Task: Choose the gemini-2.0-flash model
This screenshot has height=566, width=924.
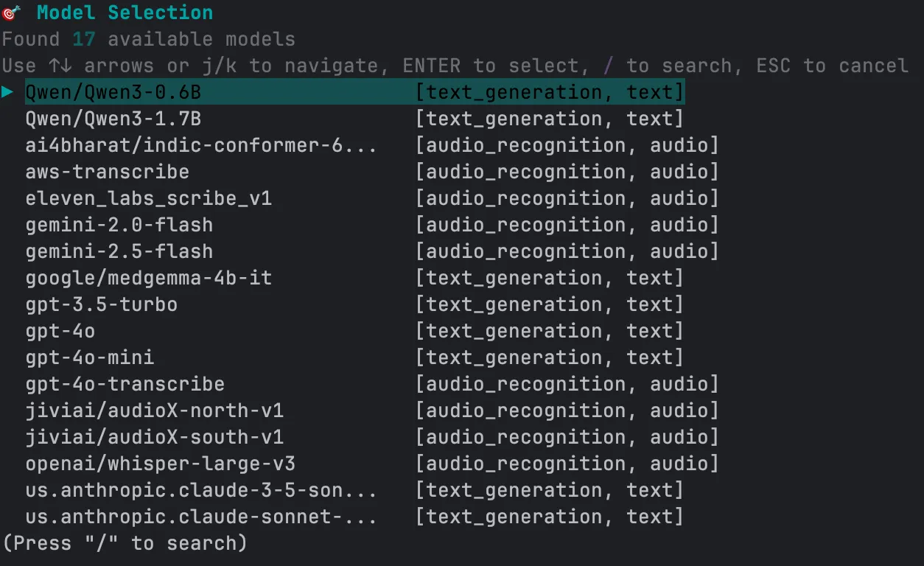Action: tap(372, 225)
